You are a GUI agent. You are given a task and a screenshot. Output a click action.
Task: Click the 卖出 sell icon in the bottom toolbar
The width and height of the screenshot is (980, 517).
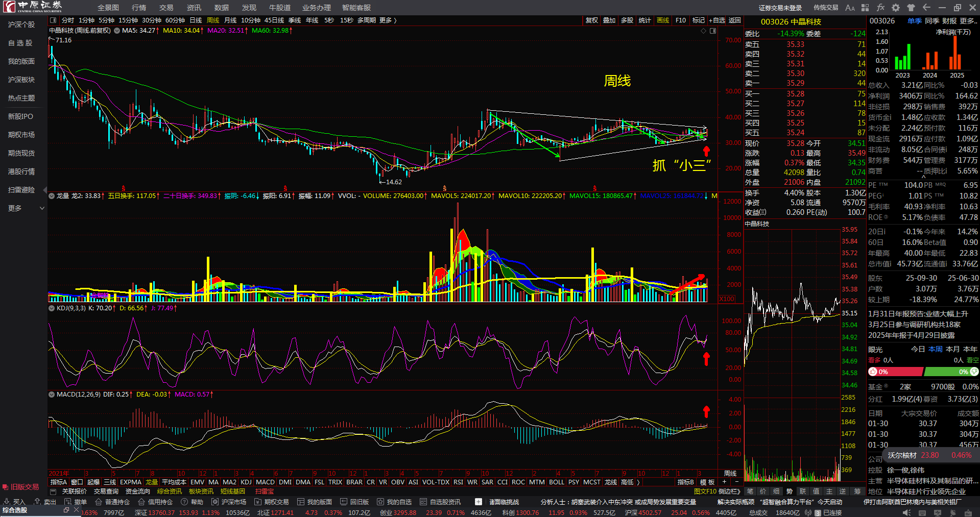tap(37, 502)
